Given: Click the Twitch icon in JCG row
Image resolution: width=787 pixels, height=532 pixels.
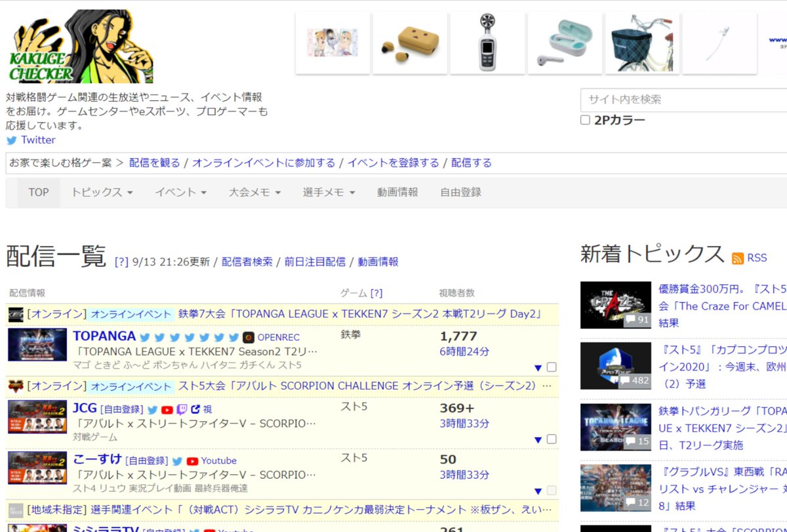Looking at the screenshot, I should pyautogui.click(x=182, y=409).
